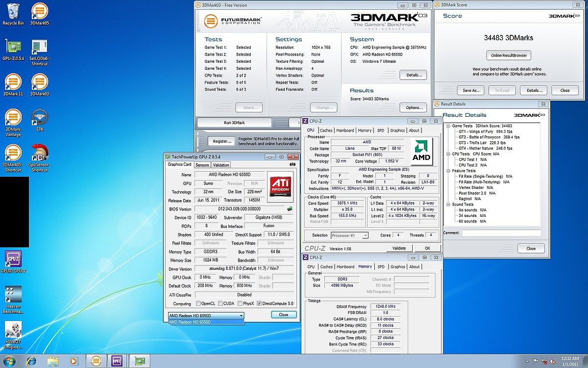Collapse the Game Tests tree node
Screen dimensions: 588x368
448,126
